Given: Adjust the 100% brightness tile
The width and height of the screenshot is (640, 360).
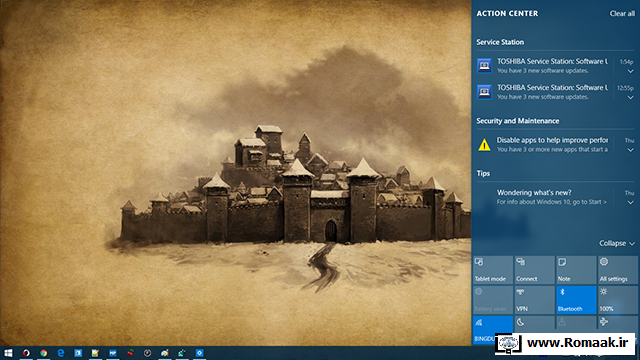Looking at the screenshot, I should 618,300.
